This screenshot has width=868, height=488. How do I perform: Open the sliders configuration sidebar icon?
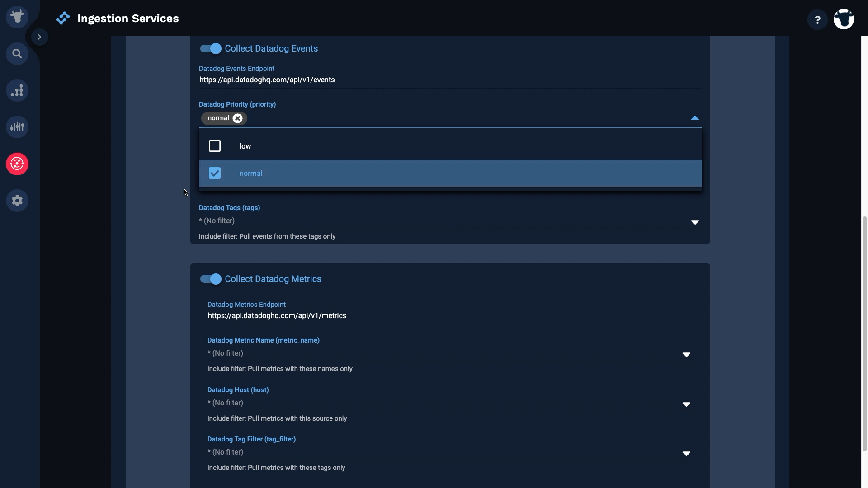[17, 127]
